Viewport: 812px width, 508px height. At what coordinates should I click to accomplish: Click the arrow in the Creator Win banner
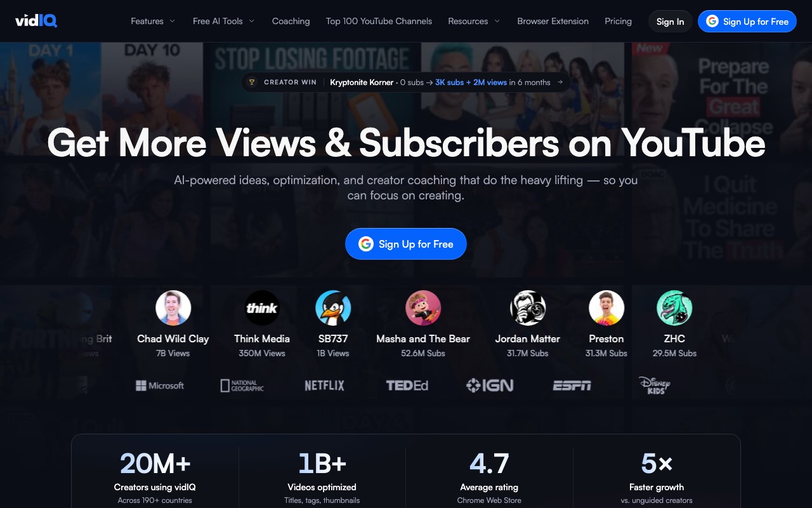[560, 82]
